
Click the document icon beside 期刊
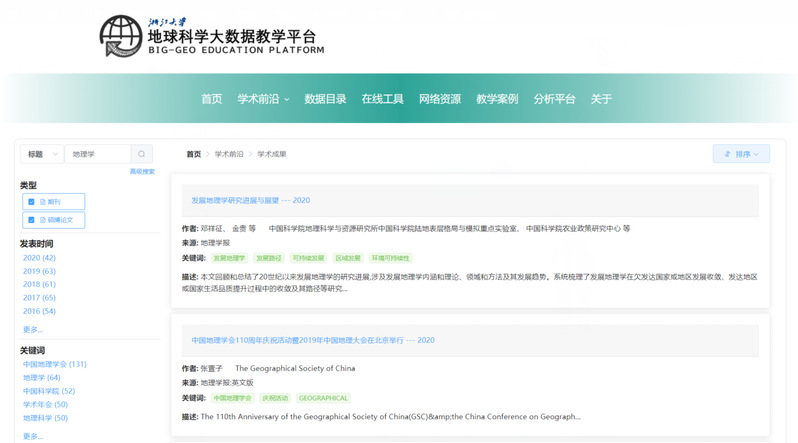coord(43,201)
